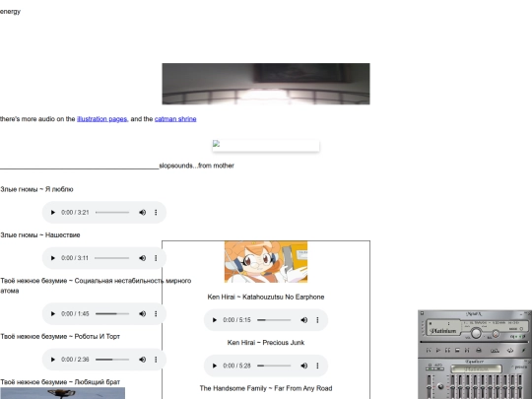Click the Winamp play button

coord(438,350)
